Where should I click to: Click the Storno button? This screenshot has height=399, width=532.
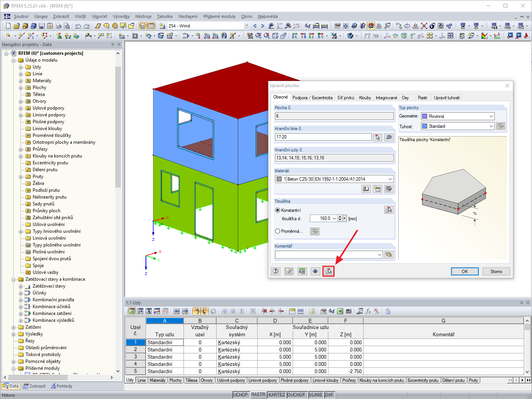click(496, 271)
